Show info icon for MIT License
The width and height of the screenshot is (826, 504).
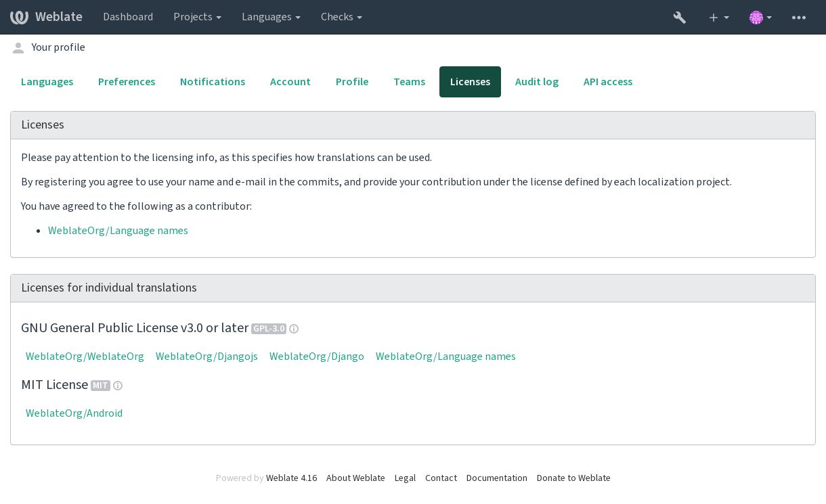coord(118,386)
